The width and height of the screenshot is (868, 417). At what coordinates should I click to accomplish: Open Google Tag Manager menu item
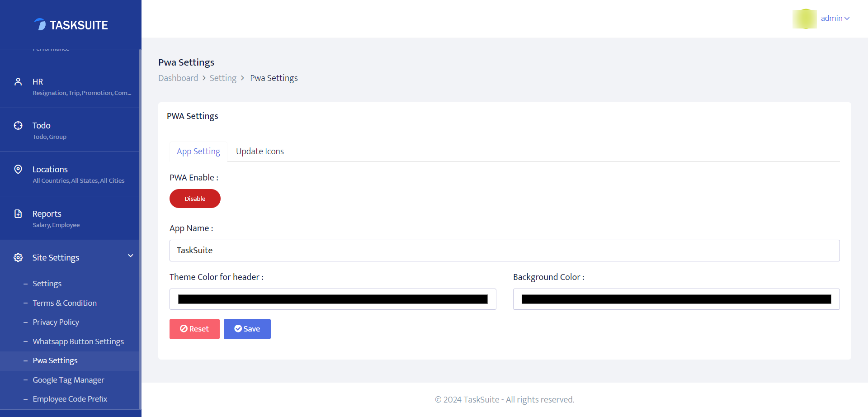pos(68,380)
